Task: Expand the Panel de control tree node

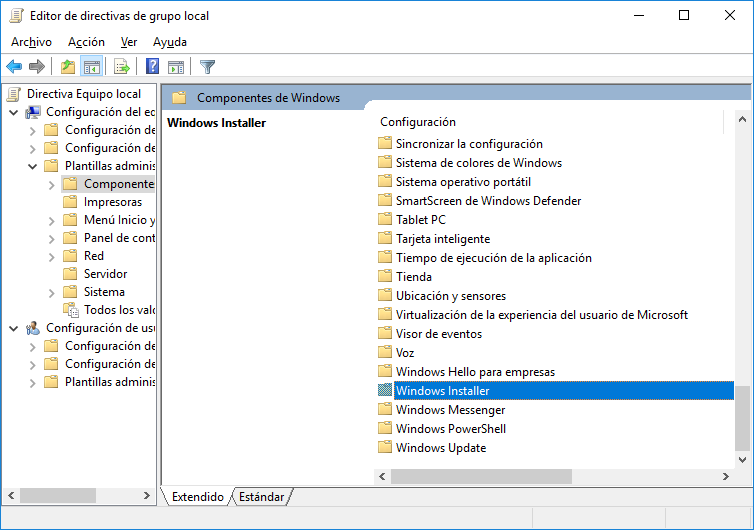Action: coord(51,238)
